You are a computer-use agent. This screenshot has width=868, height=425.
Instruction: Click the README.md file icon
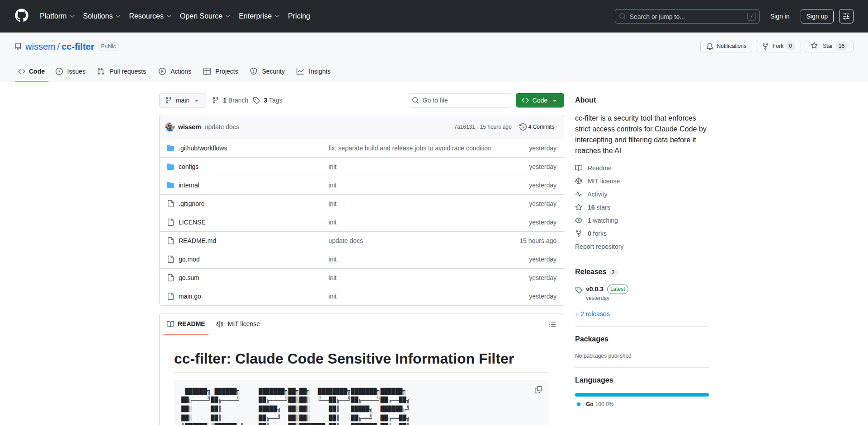[170, 241]
